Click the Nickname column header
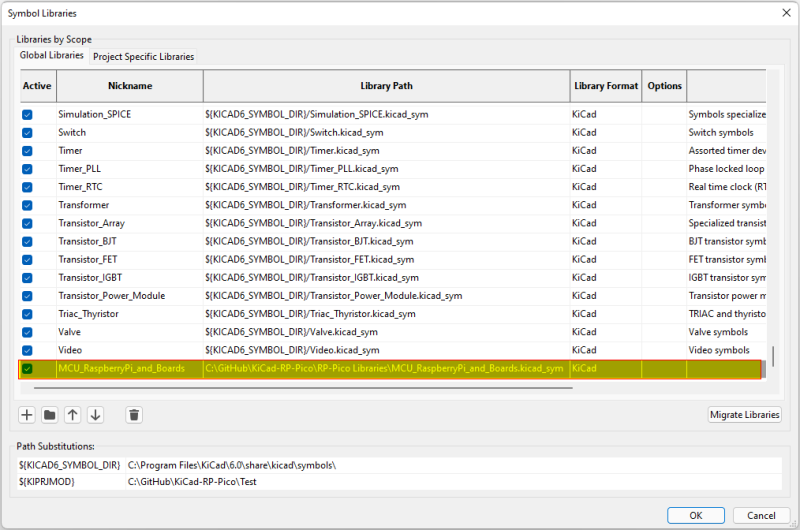 tap(130, 86)
